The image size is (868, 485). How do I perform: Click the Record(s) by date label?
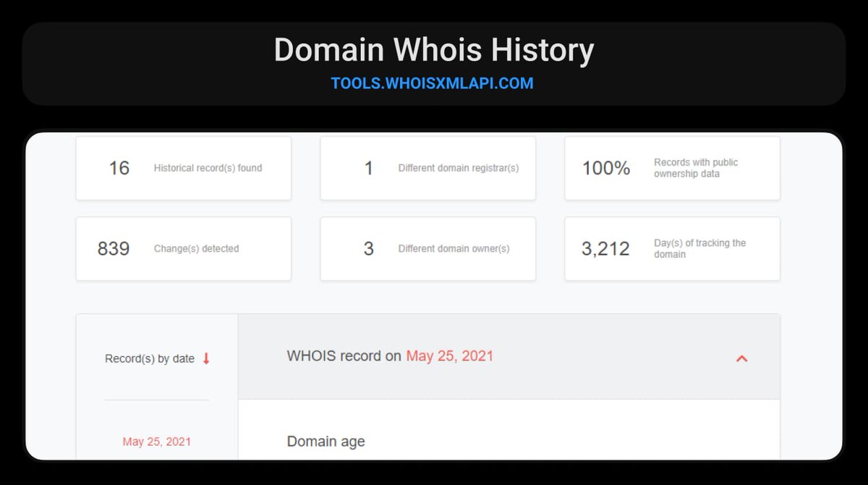(x=150, y=358)
